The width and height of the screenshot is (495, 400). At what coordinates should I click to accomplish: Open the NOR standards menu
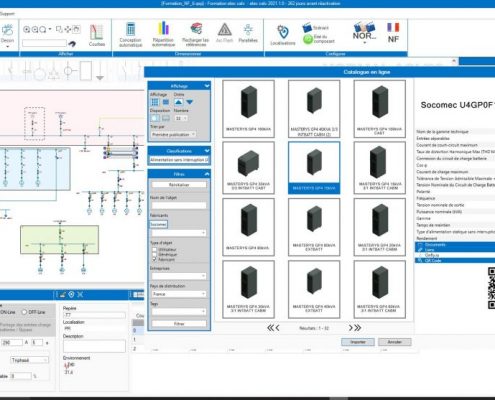coord(364,33)
